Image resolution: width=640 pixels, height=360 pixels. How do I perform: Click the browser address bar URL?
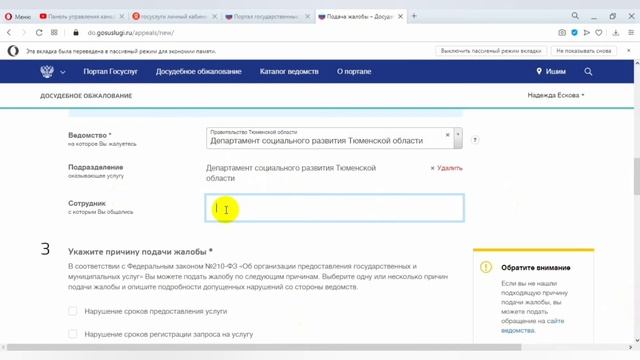131,33
